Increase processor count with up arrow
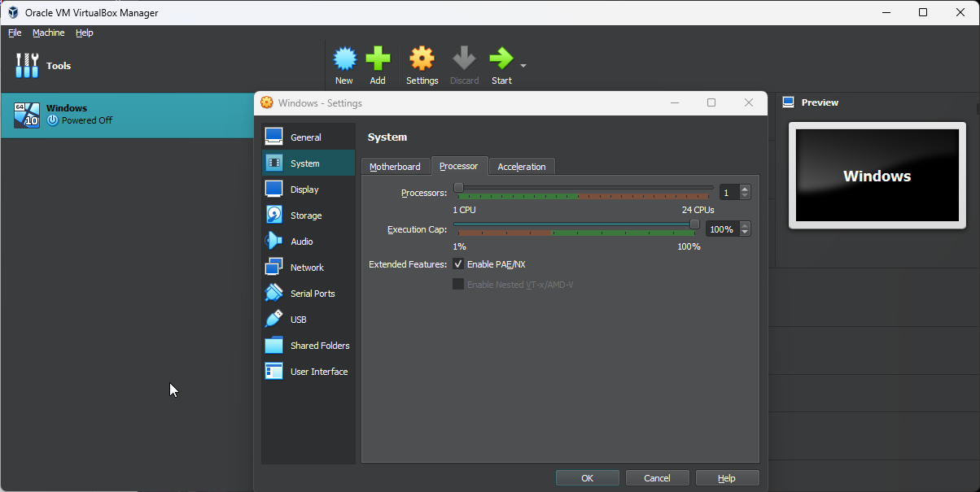The height and width of the screenshot is (492, 980). [x=745, y=189]
